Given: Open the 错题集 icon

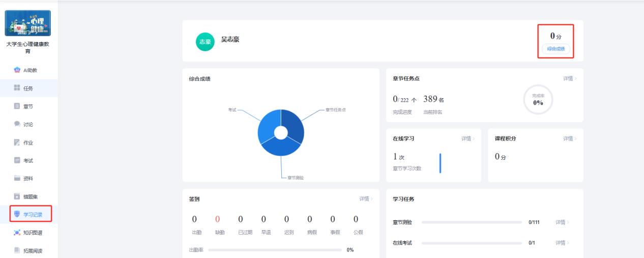Looking at the screenshot, I should (x=17, y=196).
